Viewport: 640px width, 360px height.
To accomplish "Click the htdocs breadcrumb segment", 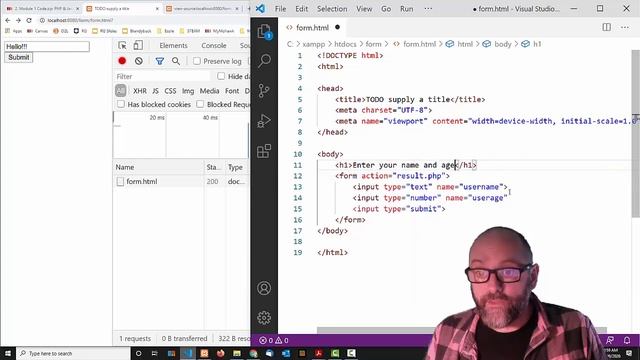I will [x=345, y=44].
